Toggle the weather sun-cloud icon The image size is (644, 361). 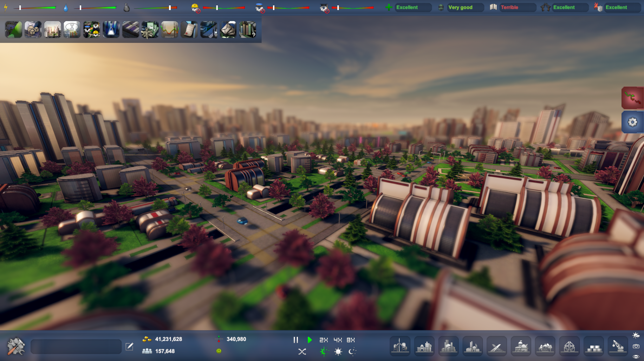(636, 335)
